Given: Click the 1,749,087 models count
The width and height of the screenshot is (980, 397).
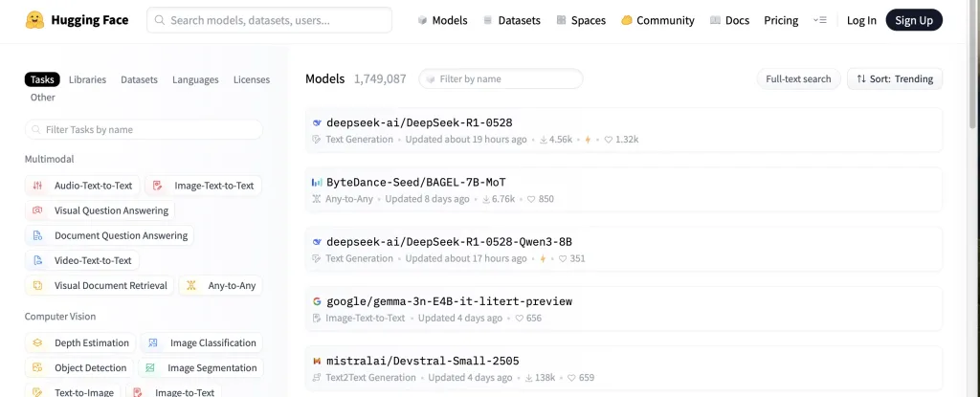Looking at the screenshot, I should (x=380, y=78).
